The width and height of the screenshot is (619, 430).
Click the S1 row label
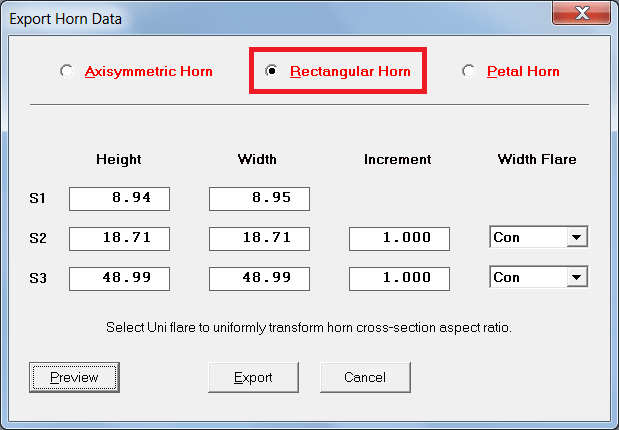pos(38,198)
